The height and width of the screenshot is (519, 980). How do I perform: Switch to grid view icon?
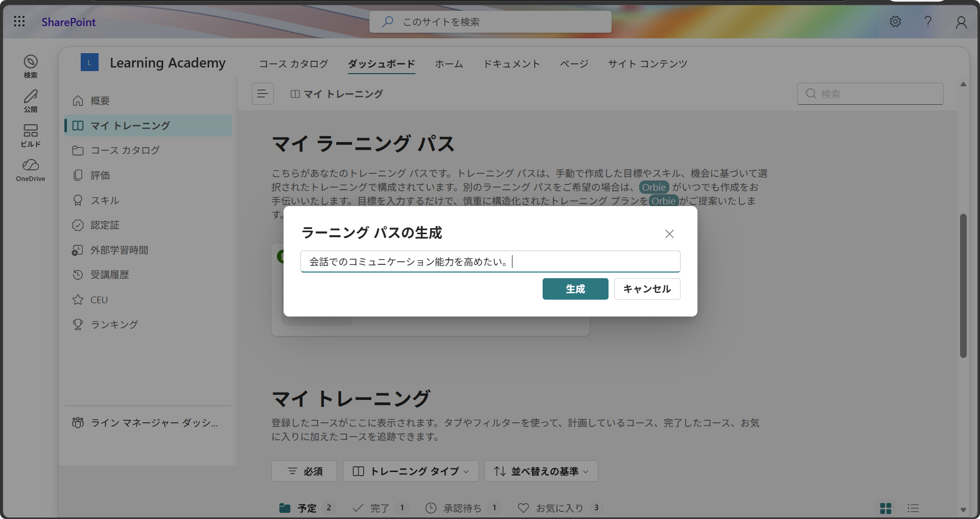coord(885,508)
